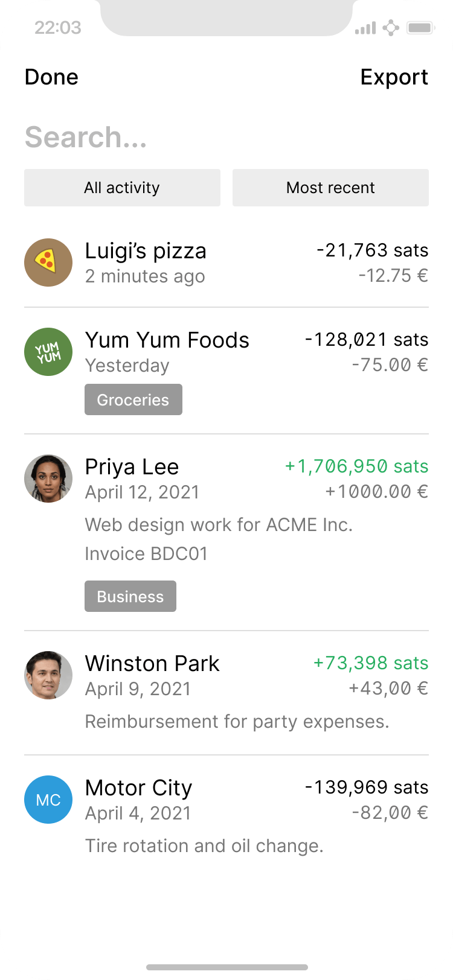Tap the cellular signal bars icon
Viewport: 453px width, 980px height.
(365, 28)
